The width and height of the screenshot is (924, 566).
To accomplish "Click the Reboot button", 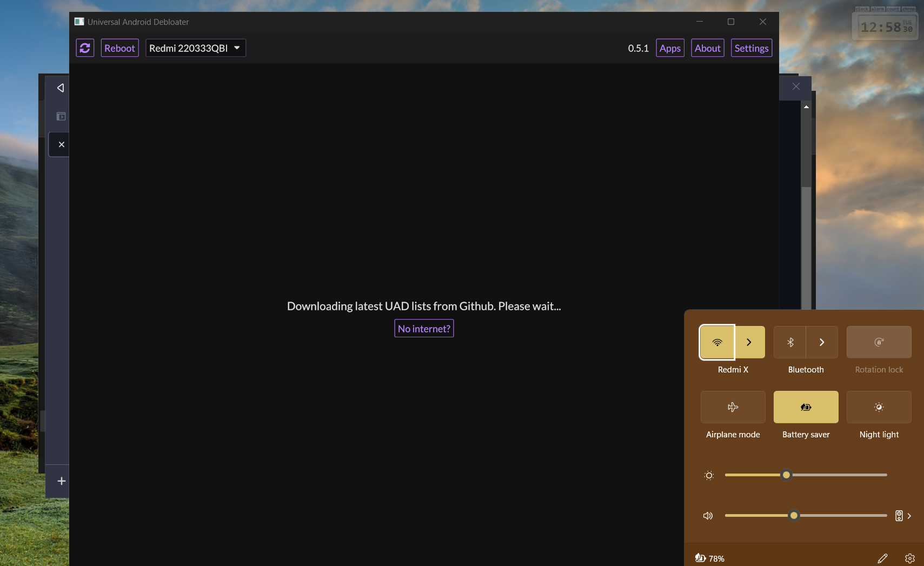I will tap(119, 48).
